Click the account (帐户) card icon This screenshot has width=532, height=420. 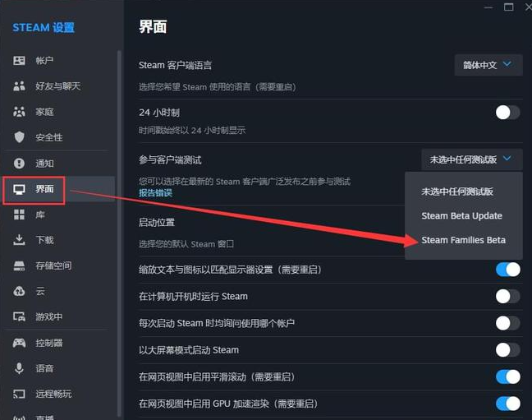coord(19,61)
